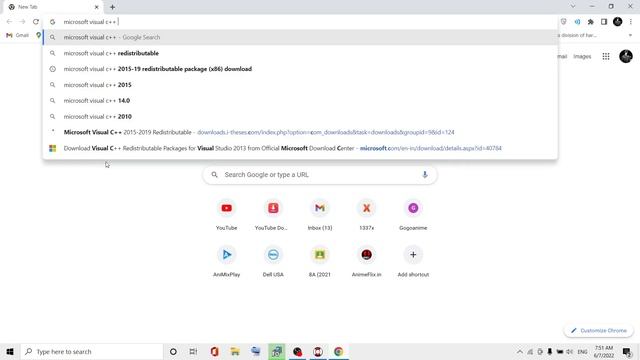
Task: Pick the 'microsoft visual c++ redistributable' suggestion
Action: (300, 53)
